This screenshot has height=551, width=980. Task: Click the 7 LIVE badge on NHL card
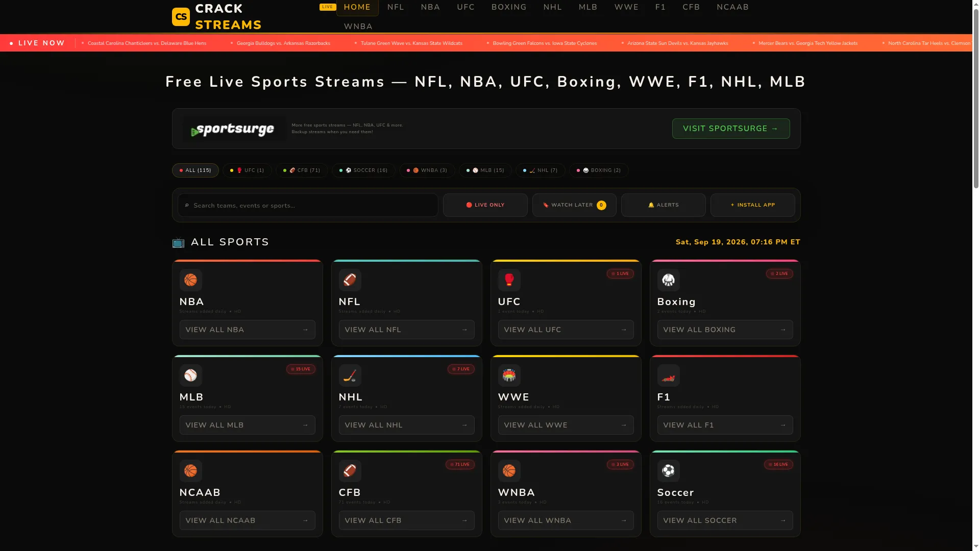pos(461,369)
